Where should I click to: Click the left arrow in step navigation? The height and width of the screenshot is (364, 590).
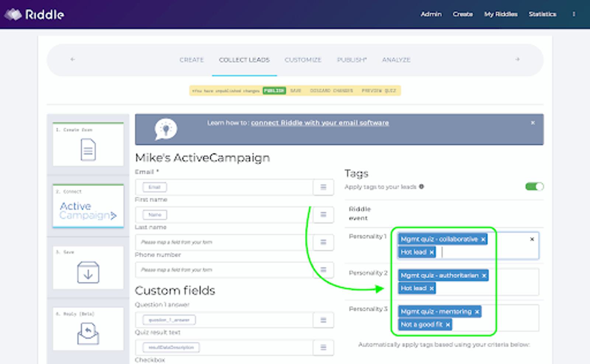click(73, 59)
